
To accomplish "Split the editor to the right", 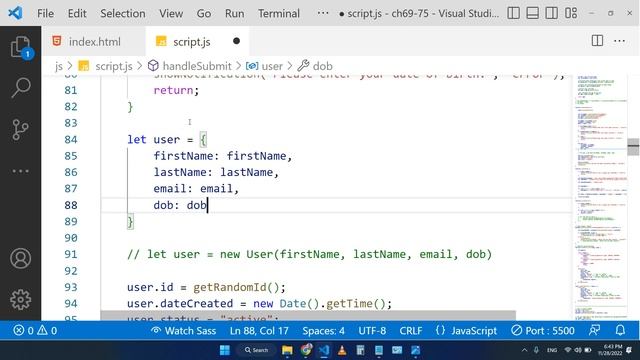I will point(597,41).
